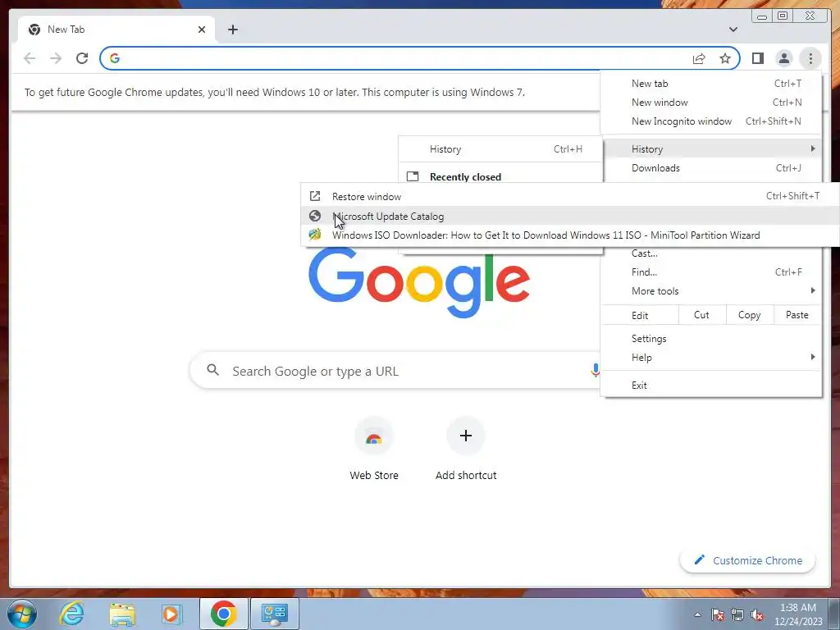The image size is (840, 630).
Task: Click the taskbar clock 1:38 AM
Action: tap(797, 614)
